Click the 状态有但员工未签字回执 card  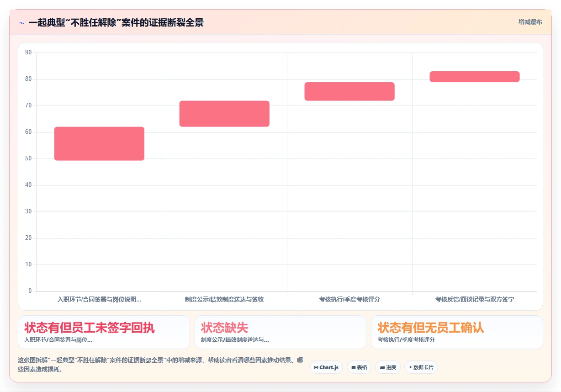point(104,332)
